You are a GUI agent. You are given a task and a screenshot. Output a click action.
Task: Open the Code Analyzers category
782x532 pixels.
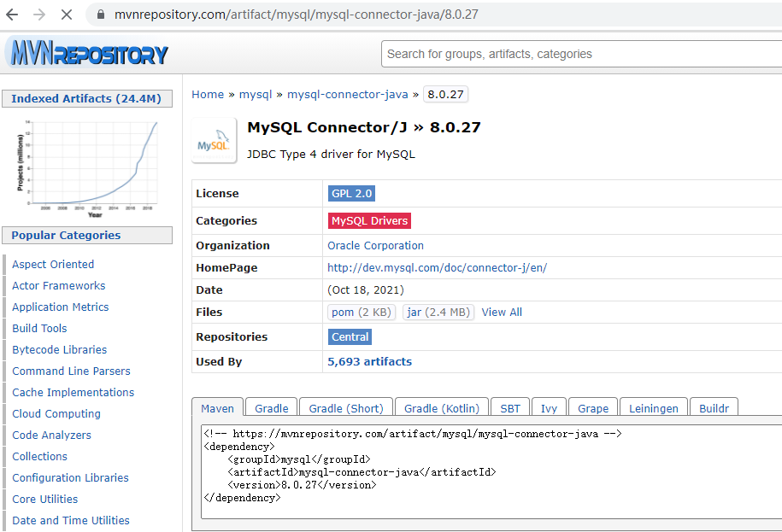click(52, 435)
